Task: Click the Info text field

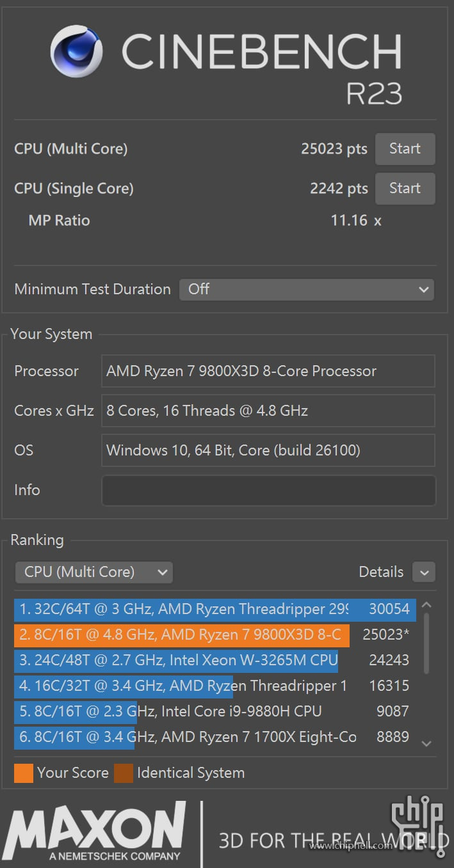Action: (268, 491)
